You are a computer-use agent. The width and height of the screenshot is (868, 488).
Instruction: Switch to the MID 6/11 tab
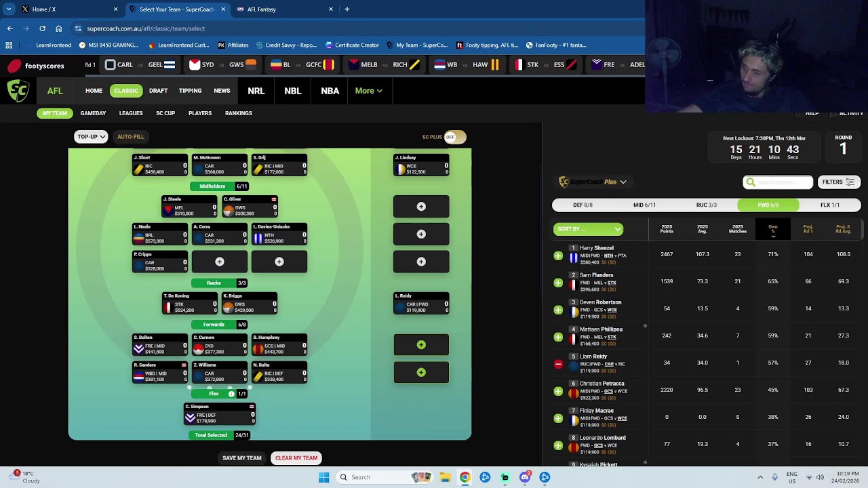tap(644, 205)
